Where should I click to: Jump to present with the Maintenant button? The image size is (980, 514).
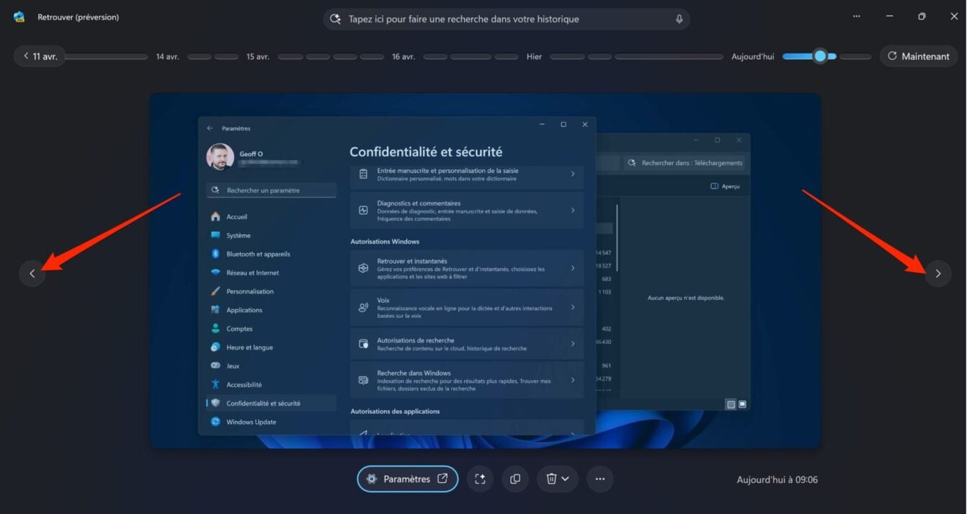(919, 56)
